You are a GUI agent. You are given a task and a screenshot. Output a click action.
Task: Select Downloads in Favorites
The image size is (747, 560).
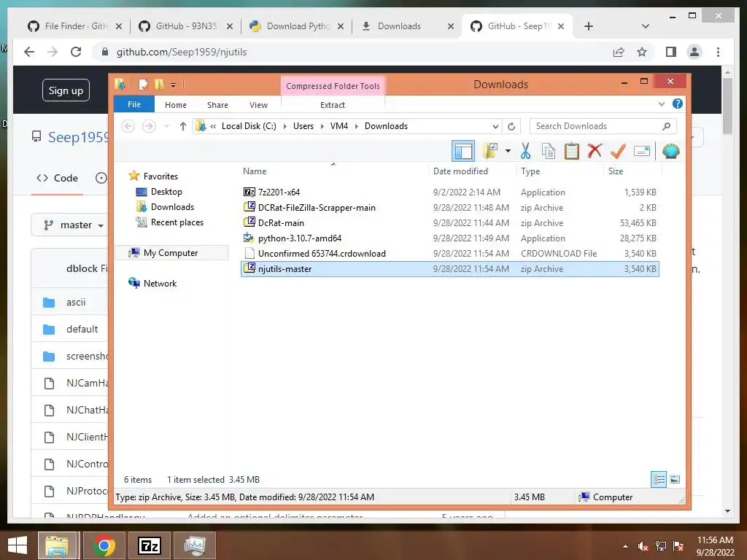coord(172,206)
